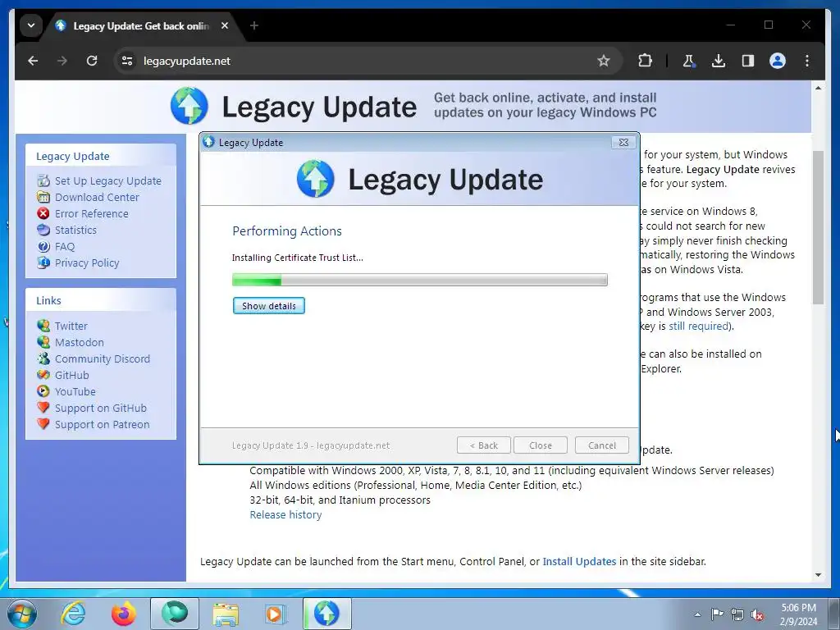Click the installation progress bar

click(419, 280)
